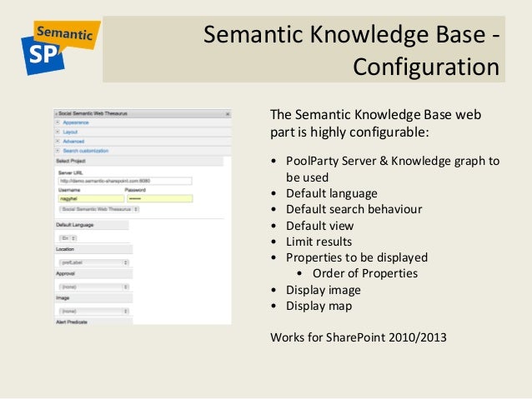
Task: Close the Social Semantic Web Thesaurus panel
Action: click(x=228, y=114)
